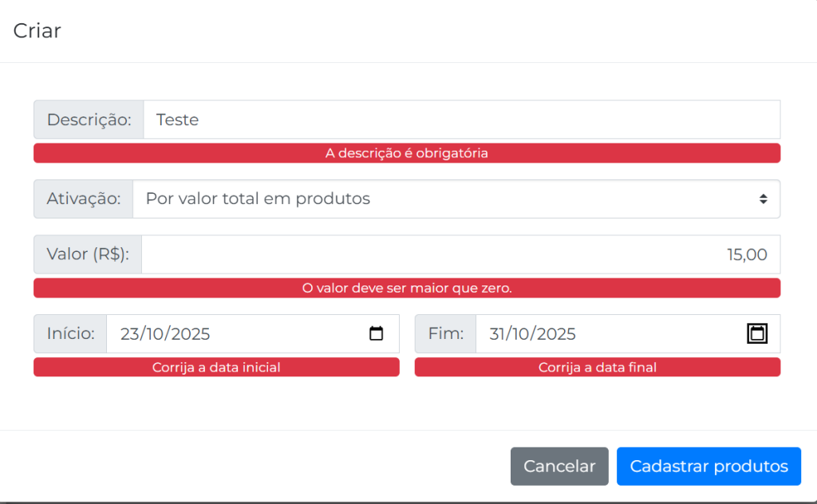Click the Fim label
This screenshot has width=817, height=504.
tap(445, 334)
